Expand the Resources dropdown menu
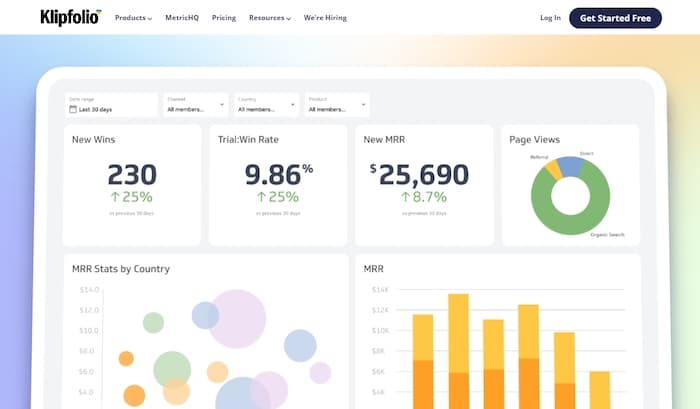Image resolution: width=700 pixels, height=409 pixels. pyautogui.click(x=269, y=18)
